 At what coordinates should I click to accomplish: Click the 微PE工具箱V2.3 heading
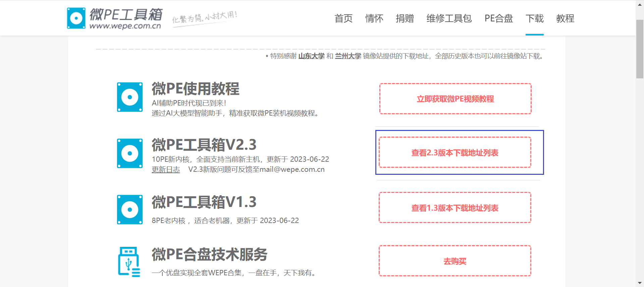[x=204, y=145]
